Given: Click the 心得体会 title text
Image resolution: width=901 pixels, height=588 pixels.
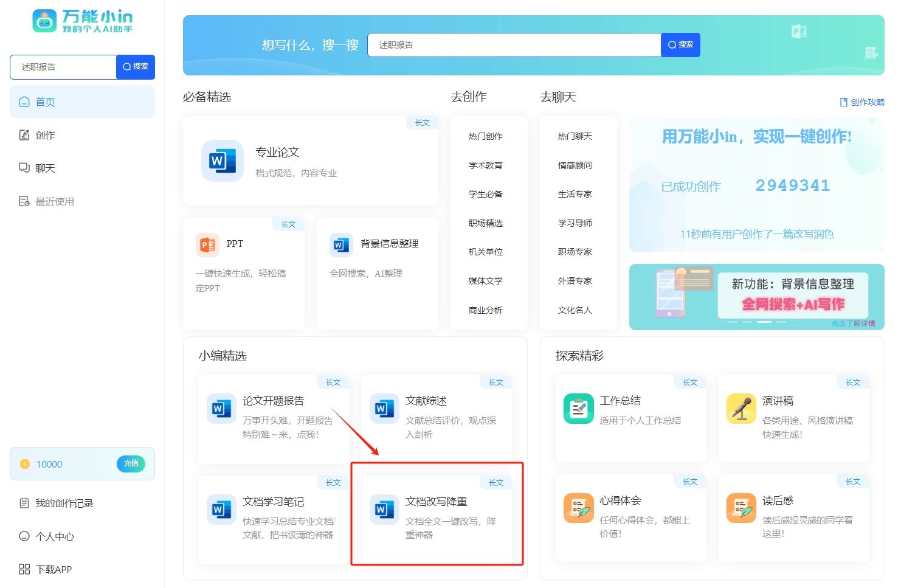Looking at the screenshot, I should [x=620, y=500].
